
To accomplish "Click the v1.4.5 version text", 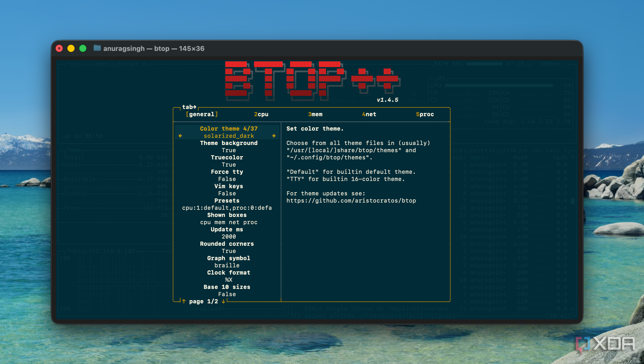I will click(388, 100).
